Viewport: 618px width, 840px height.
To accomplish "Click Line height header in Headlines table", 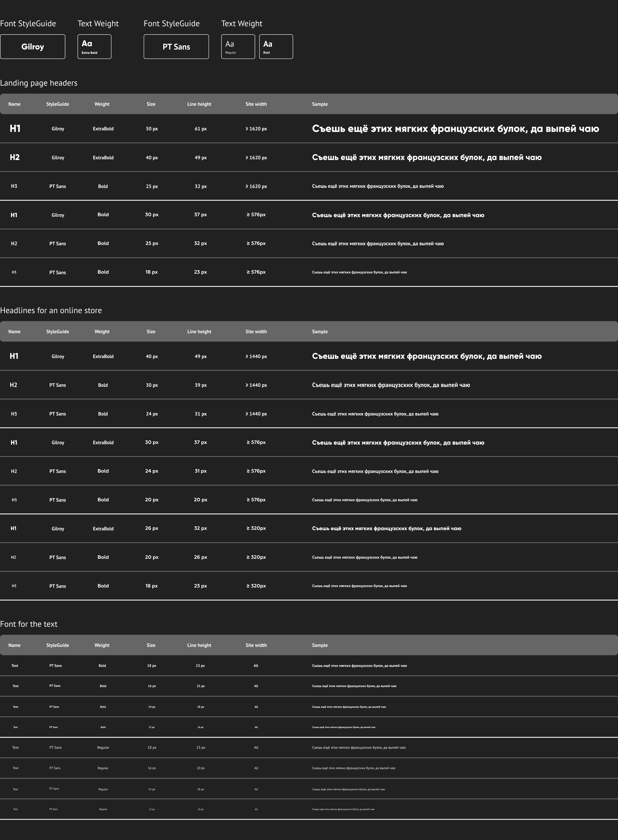I will (x=199, y=331).
